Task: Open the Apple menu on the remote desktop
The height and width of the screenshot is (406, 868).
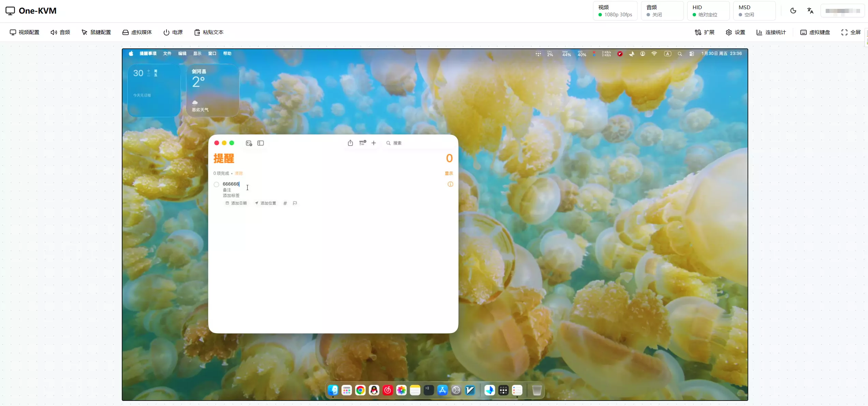Action: (131, 54)
